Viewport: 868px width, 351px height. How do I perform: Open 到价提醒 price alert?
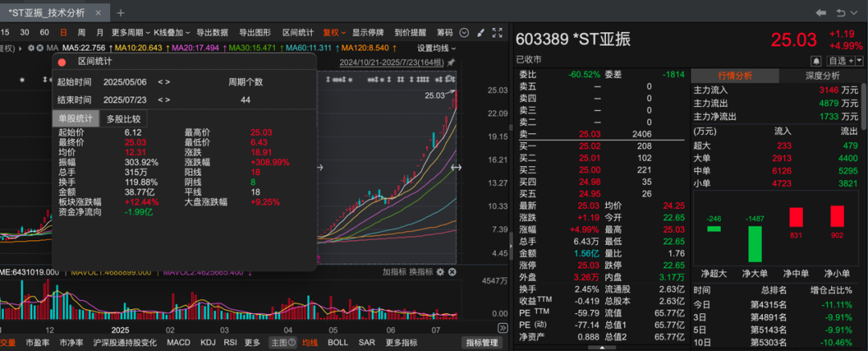(x=410, y=33)
